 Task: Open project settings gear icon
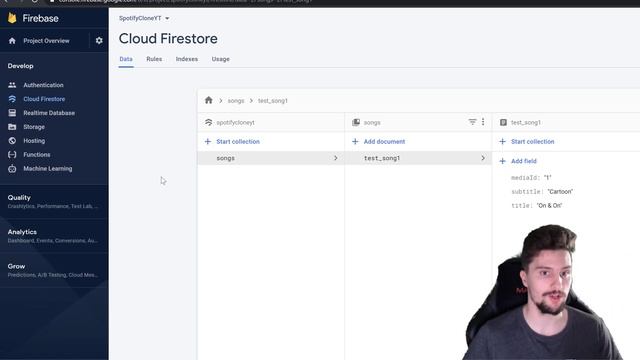99,40
